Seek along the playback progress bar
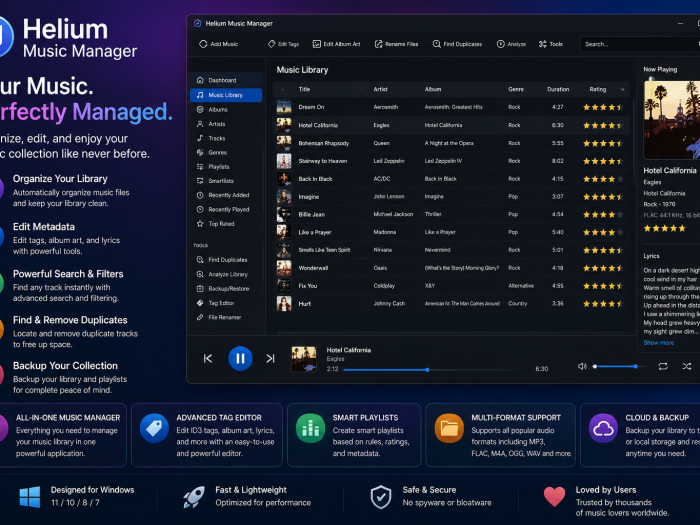 coord(431,370)
